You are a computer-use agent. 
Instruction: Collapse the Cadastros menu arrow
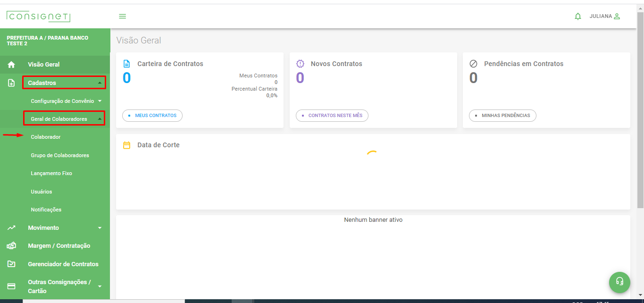coord(100,83)
